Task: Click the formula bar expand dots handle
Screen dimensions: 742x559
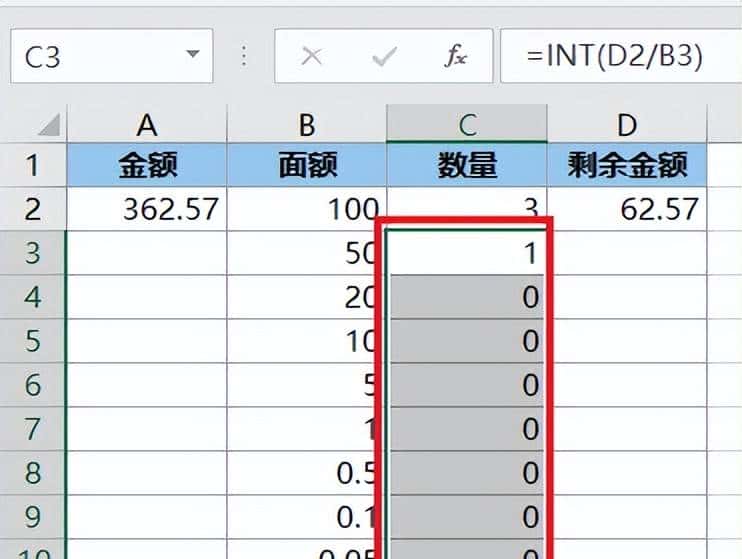Action: (x=244, y=56)
